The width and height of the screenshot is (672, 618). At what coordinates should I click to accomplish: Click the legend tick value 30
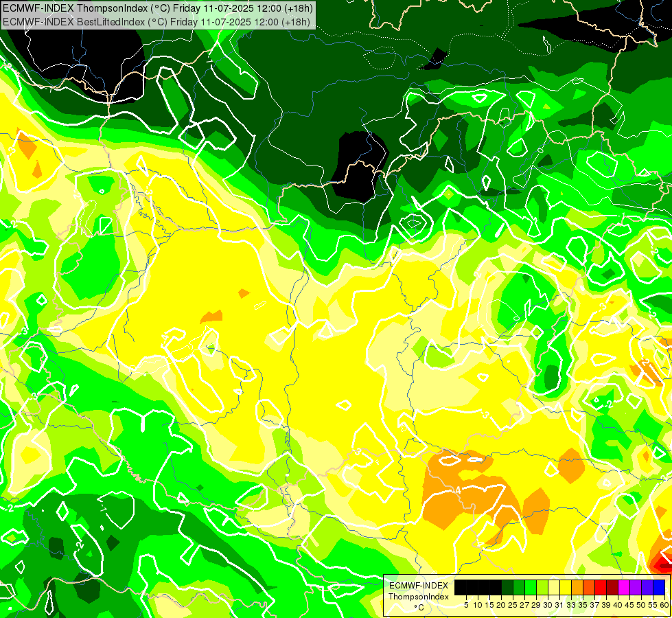tap(548, 605)
